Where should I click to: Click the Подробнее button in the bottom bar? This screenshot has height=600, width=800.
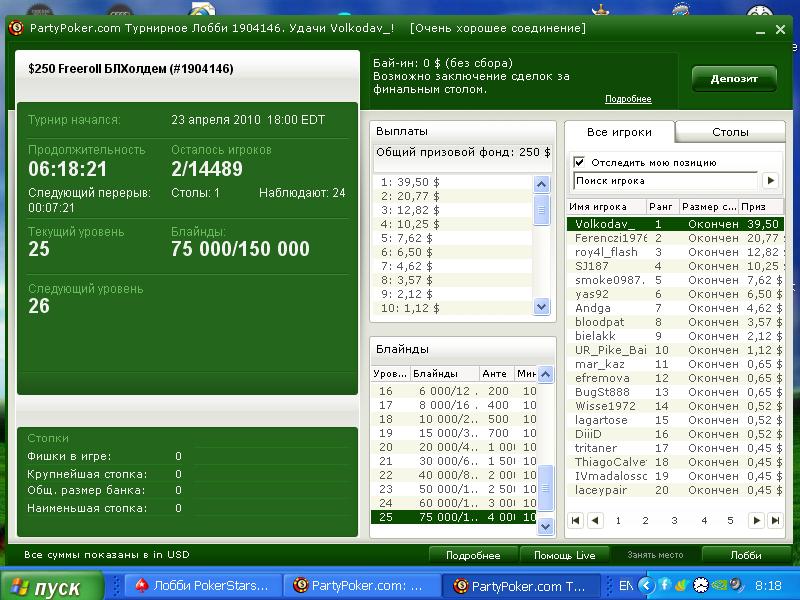[x=473, y=555]
